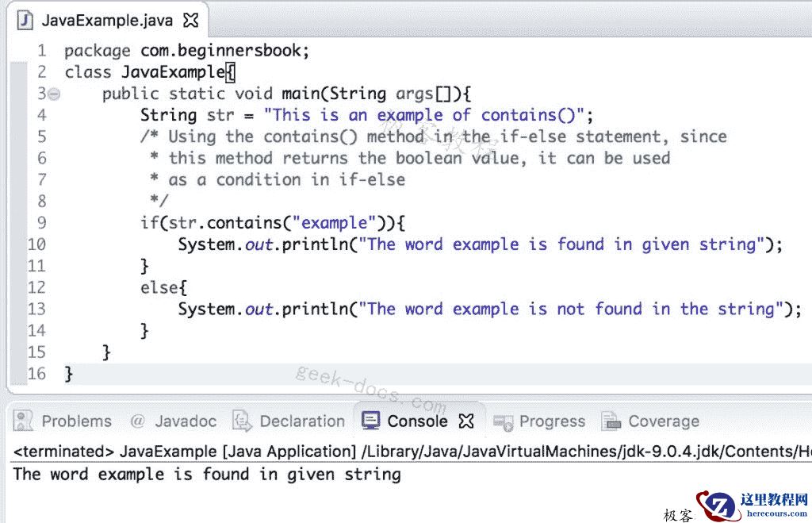
Task: Click the Declaration view icon
Action: [239, 421]
